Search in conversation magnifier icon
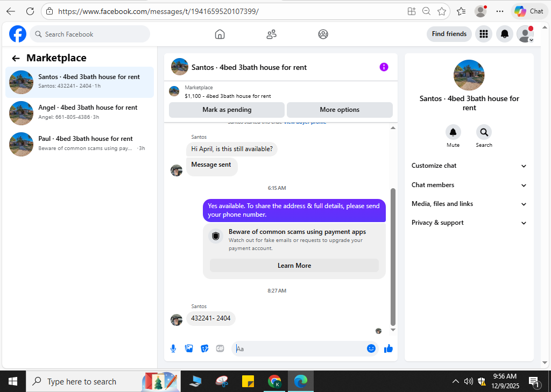Image resolution: width=551 pixels, height=392 pixels. [x=484, y=132]
